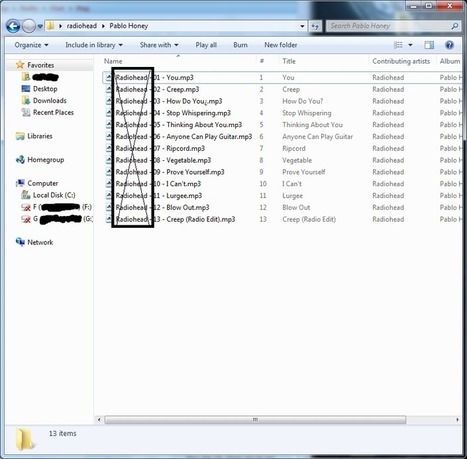Screen dimensions: 467x459
Task: Select the Homegroup icon in sidebar
Action: [20, 160]
